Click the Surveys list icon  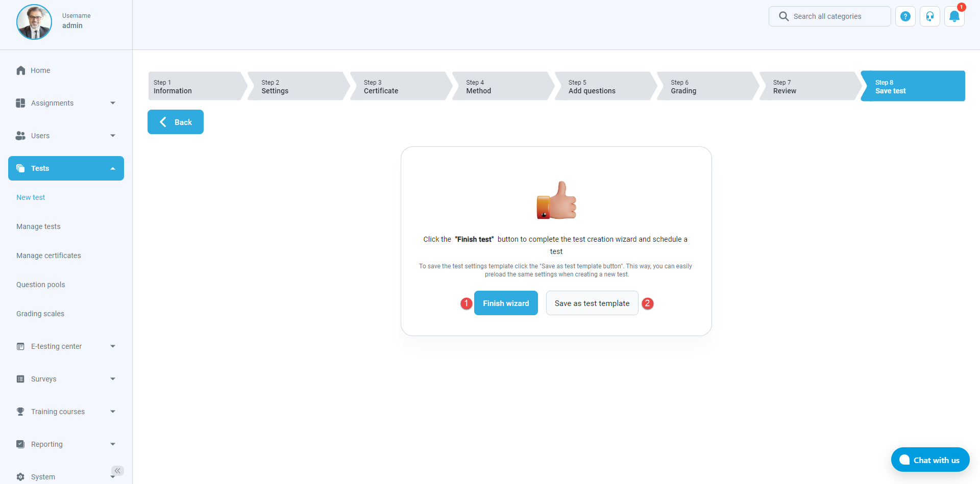coord(20,379)
